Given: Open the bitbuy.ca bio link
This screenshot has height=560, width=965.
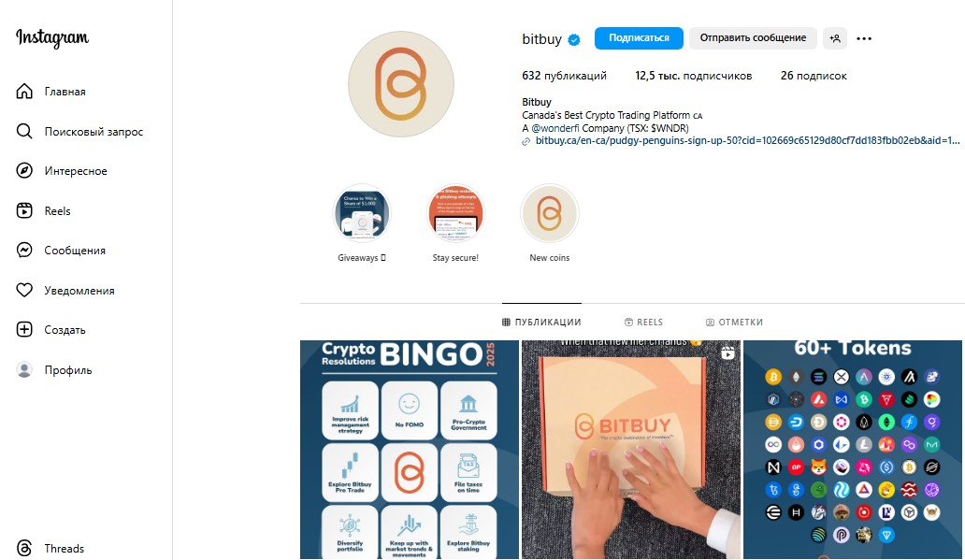Looking at the screenshot, I should tap(747, 140).
